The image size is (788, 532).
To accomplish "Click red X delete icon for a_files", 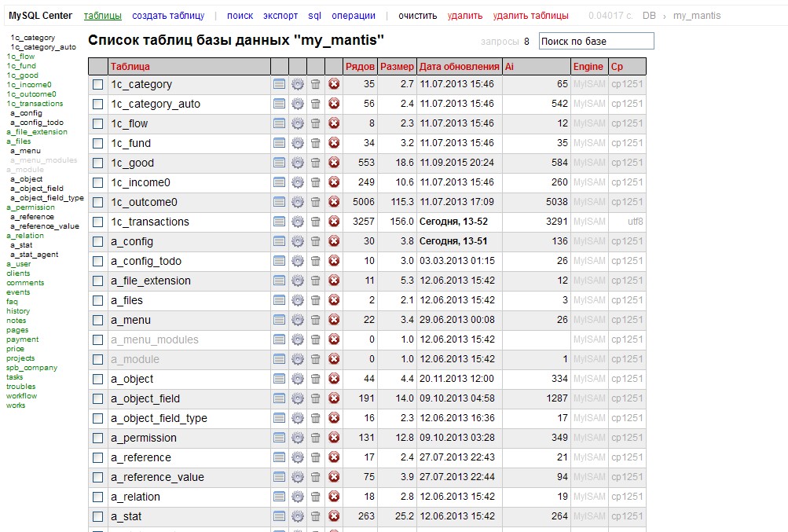I will pos(334,299).
